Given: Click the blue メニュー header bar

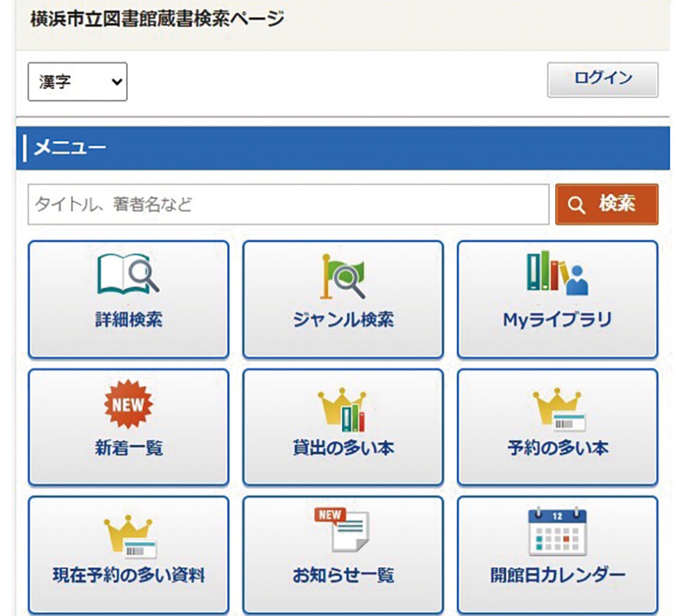Looking at the screenshot, I should 342,146.
